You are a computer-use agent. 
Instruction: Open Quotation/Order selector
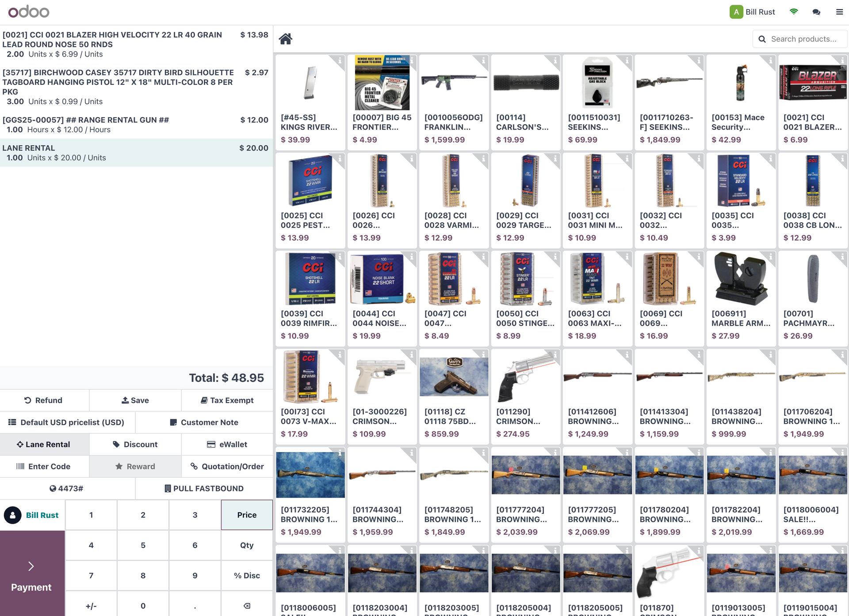click(227, 467)
